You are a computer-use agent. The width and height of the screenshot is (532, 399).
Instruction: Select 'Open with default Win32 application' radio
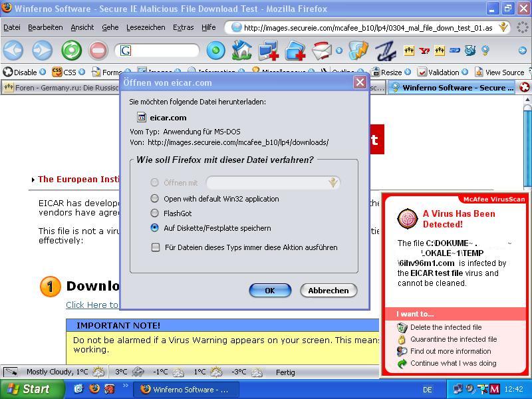[154, 198]
